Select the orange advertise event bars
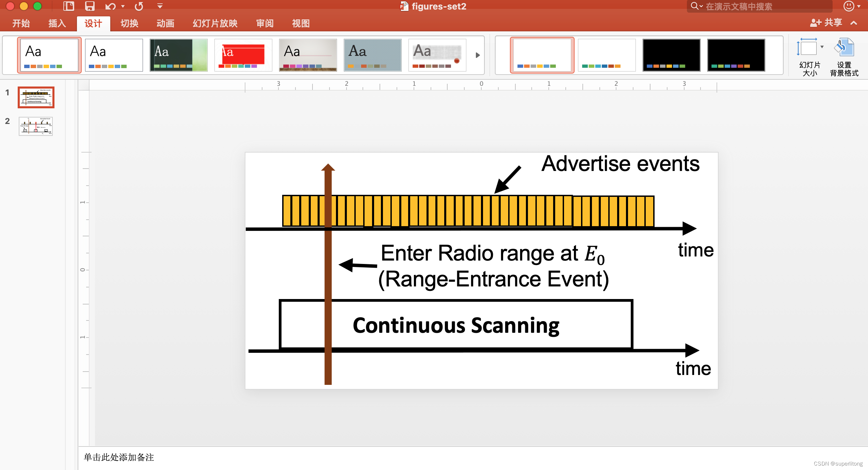 [x=468, y=211]
